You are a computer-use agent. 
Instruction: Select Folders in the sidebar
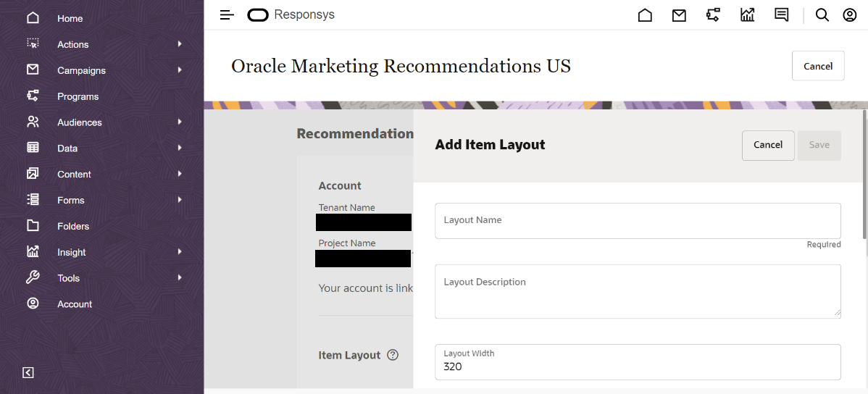(73, 226)
